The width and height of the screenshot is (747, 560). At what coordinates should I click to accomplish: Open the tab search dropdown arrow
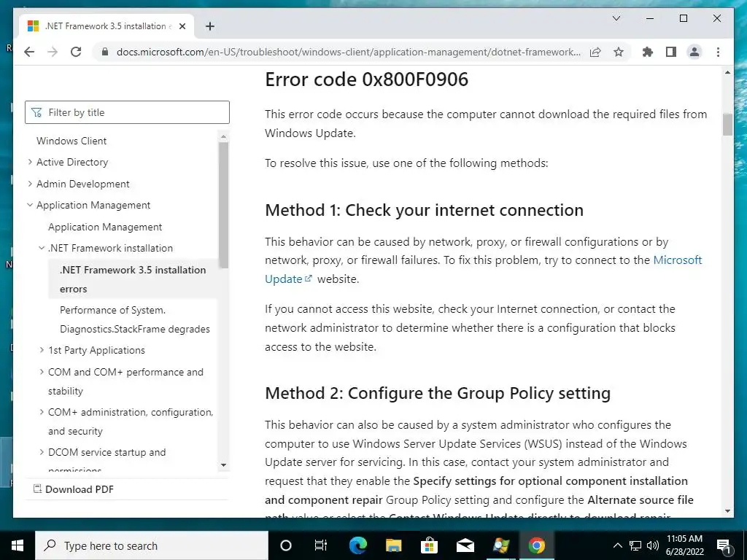point(616,18)
